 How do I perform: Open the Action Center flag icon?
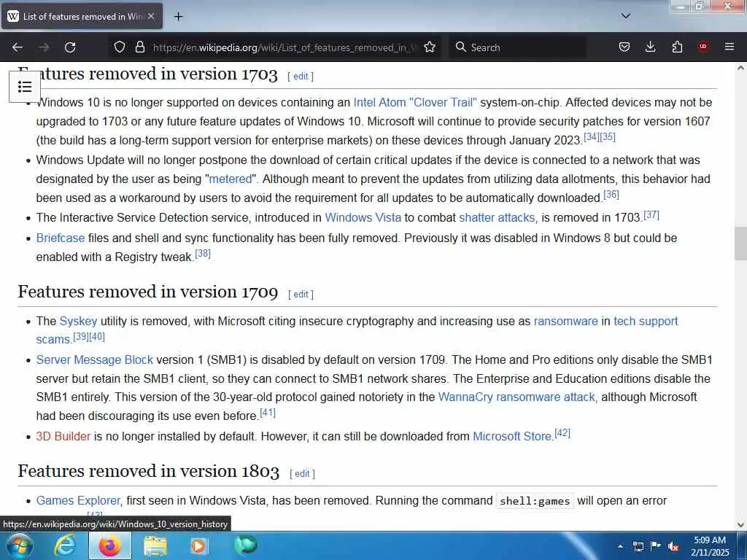click(656, 546)
